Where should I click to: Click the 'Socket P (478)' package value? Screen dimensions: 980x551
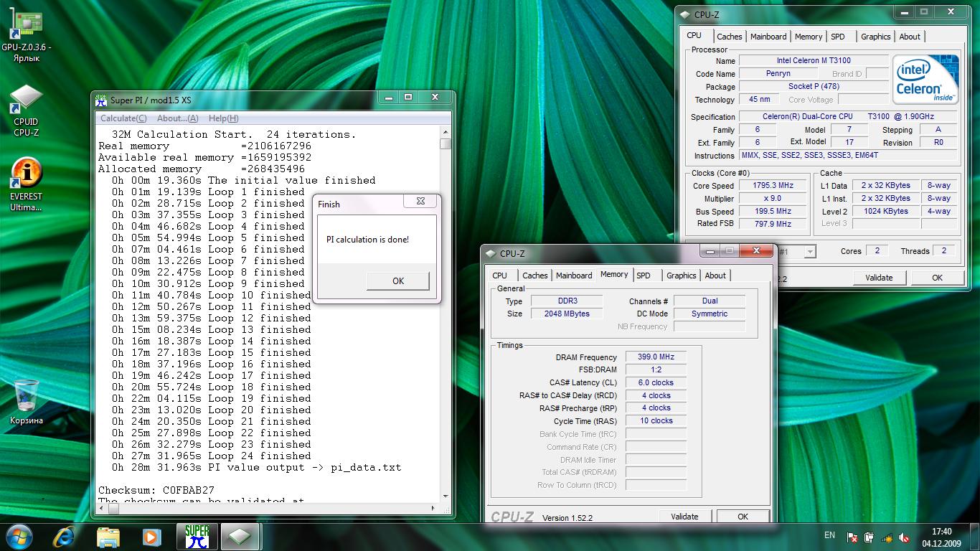814,87
